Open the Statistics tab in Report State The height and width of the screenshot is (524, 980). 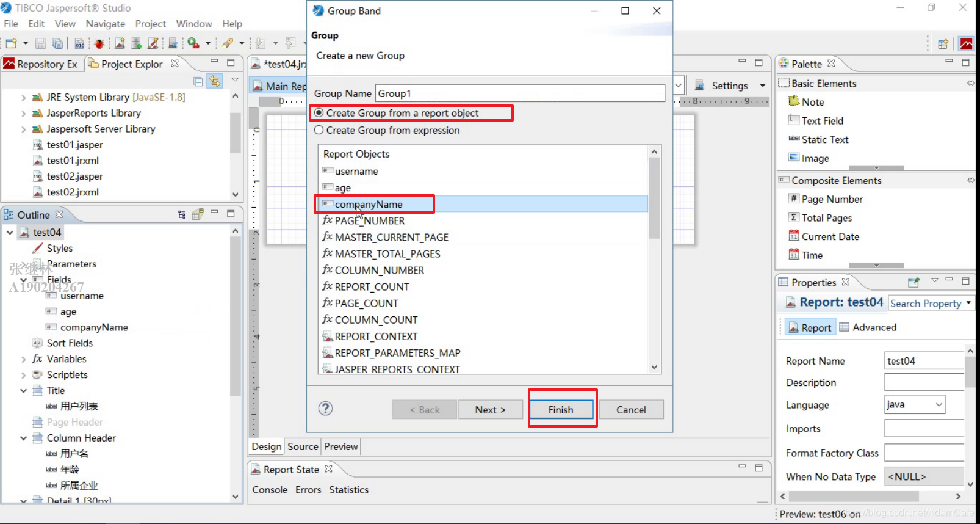pos(349,490)
